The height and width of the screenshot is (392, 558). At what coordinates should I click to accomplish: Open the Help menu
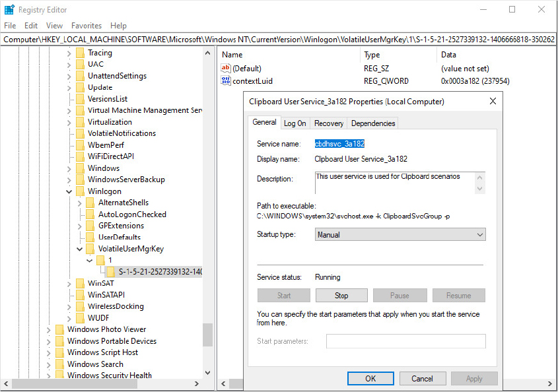(x=118, y=26)
